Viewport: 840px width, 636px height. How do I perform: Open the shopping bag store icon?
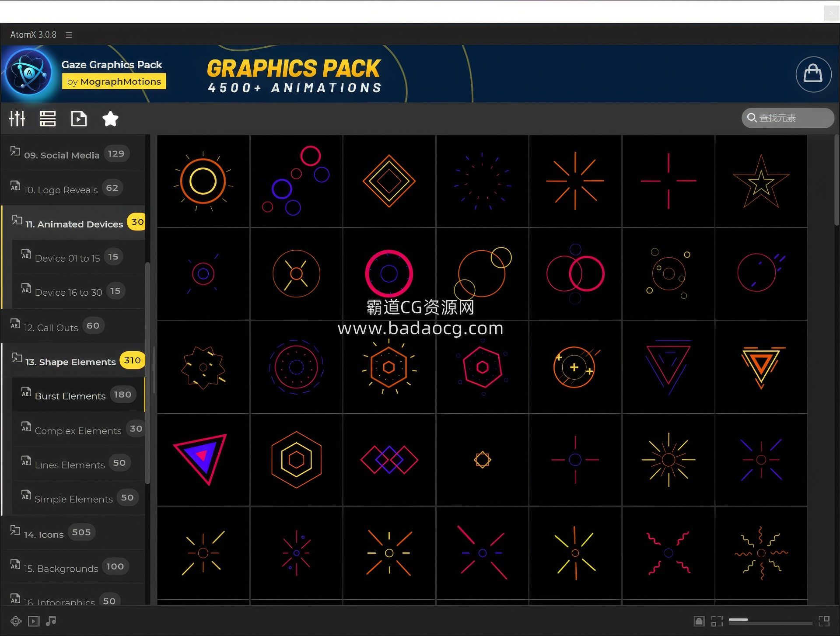click(813, 74)
